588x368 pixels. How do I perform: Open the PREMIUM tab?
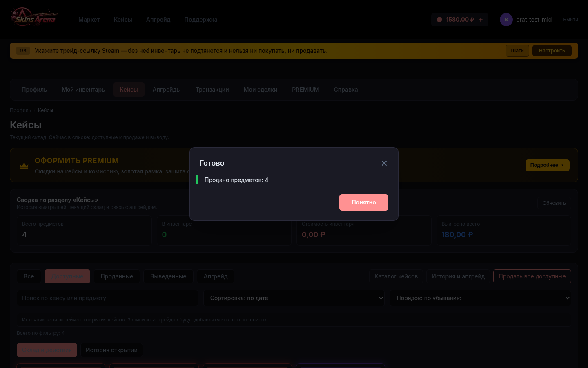click(305, 90)
